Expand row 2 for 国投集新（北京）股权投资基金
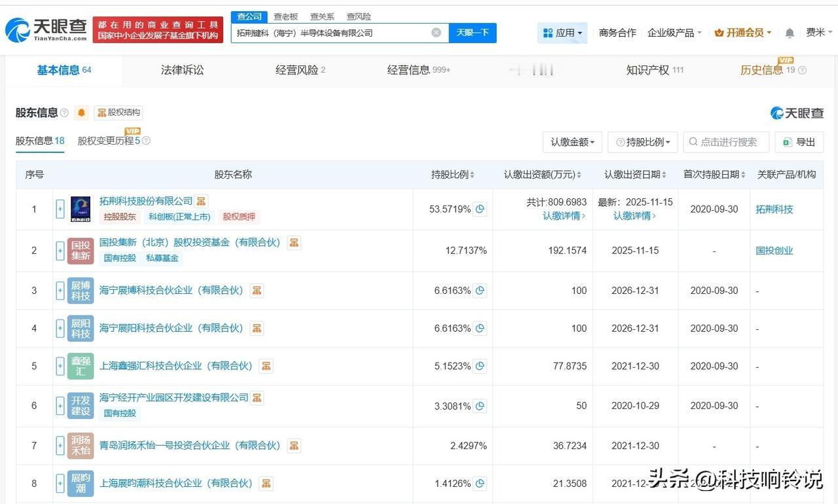 60,251
